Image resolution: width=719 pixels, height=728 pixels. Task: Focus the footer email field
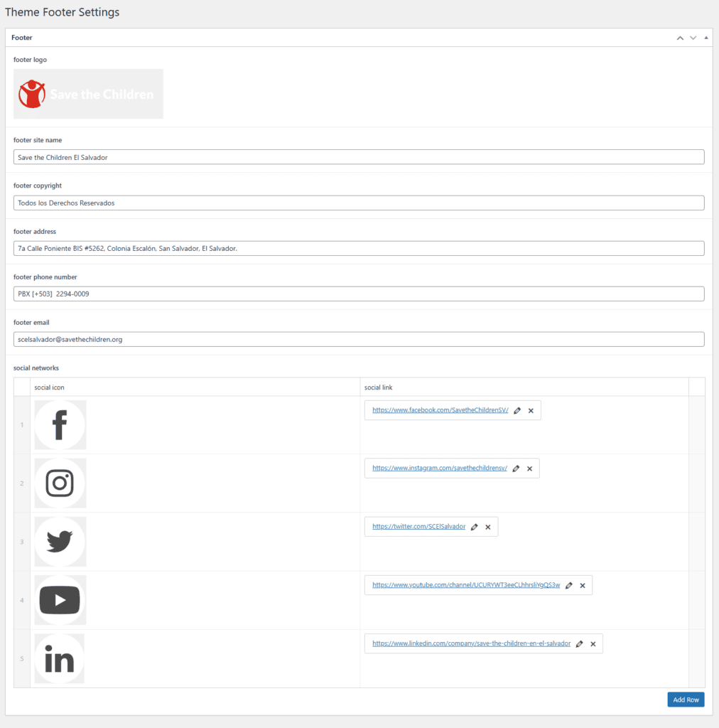pos(359,339)
